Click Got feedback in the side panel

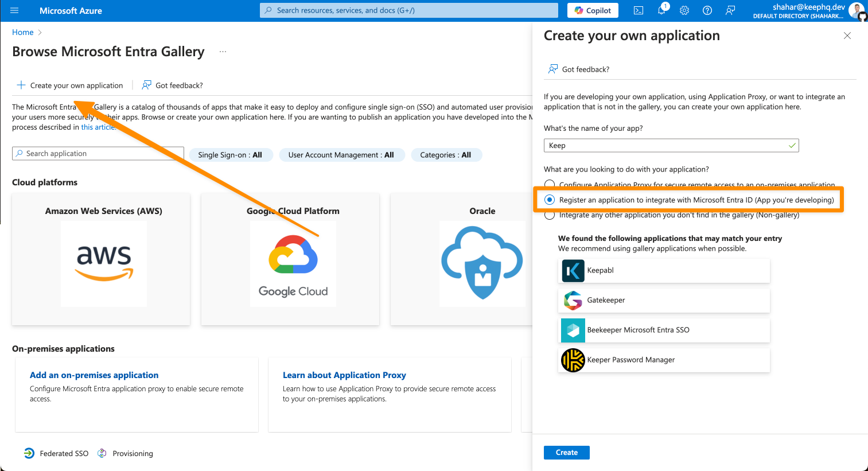point(579,69)
